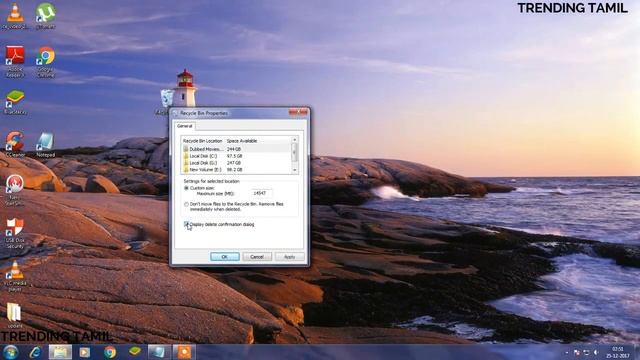Open the CCleaner desktop shortcut
The image size is (640, 360).
[x=15, y=144]
